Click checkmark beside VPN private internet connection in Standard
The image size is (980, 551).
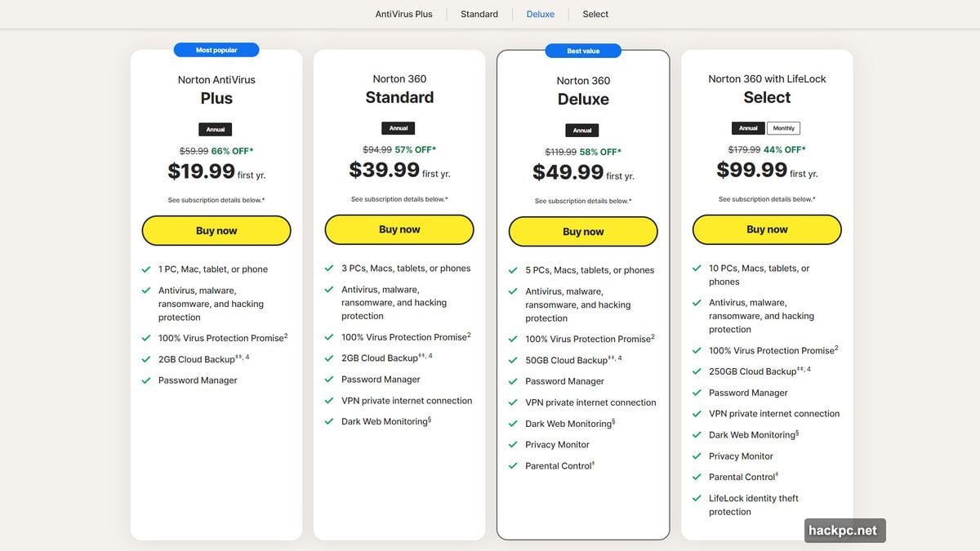(x=329, y=400)
